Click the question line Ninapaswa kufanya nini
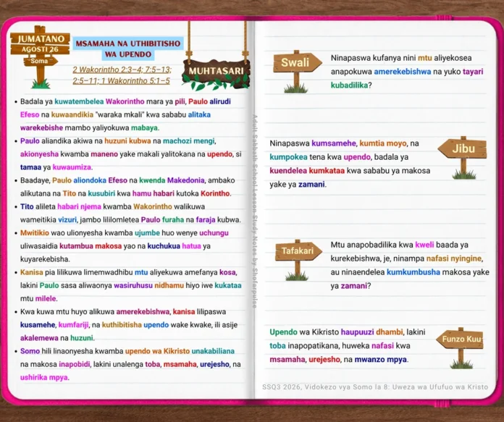504x422 pixels. tap(401, 58)
